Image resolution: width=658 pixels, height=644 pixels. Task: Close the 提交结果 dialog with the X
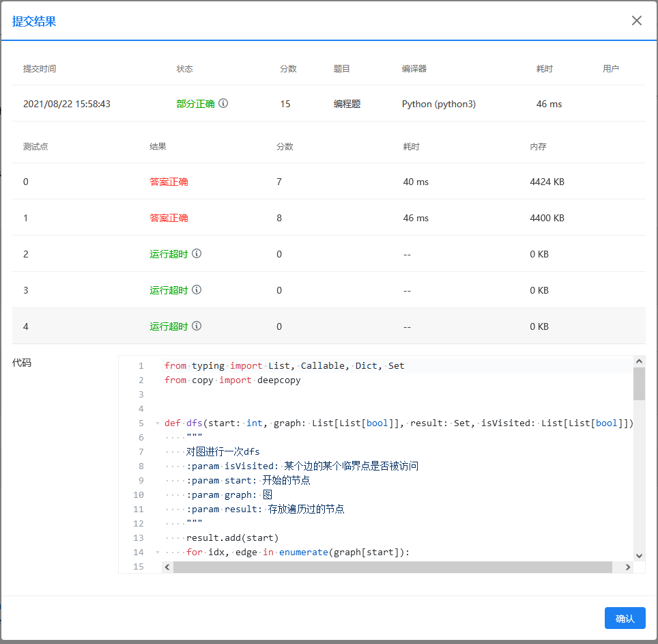pos(637,20)
